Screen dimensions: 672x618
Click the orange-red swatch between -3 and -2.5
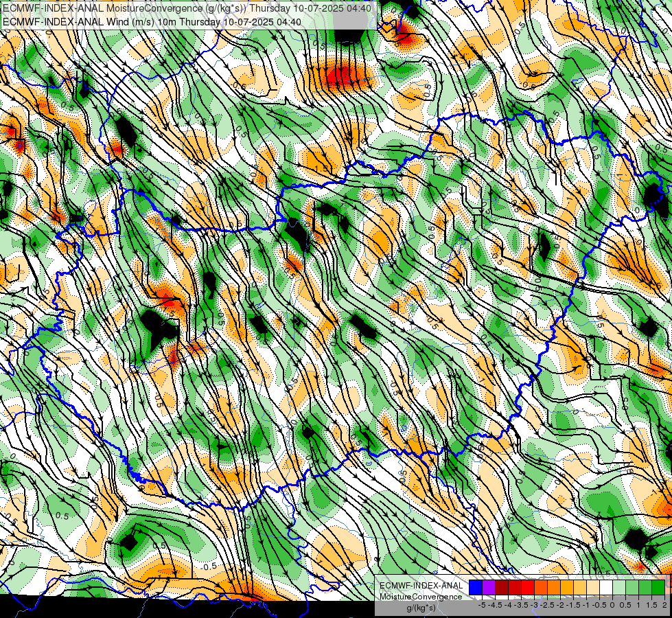(x=541, y=587)
